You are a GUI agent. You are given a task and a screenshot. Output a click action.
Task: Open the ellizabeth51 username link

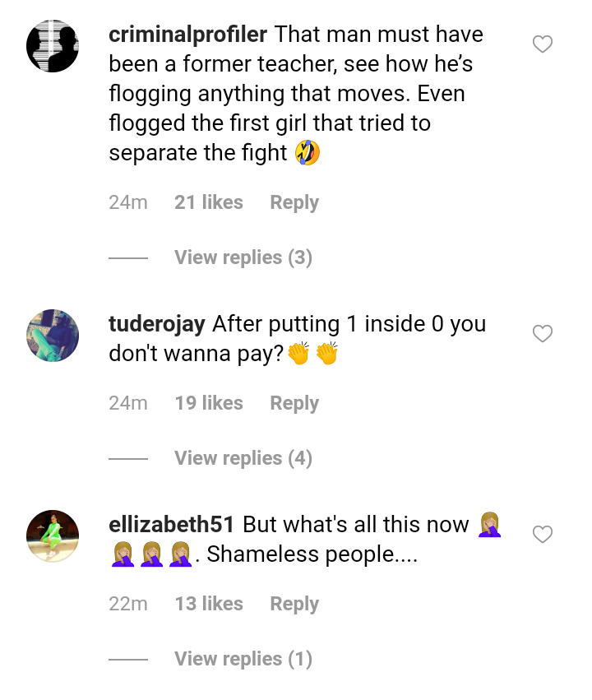coord(172,525)
